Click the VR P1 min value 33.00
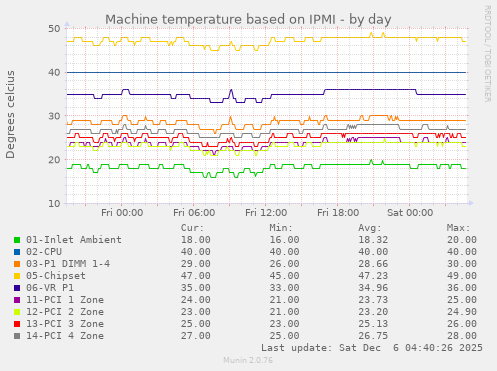Screen dimensions: 497x371 284,288
